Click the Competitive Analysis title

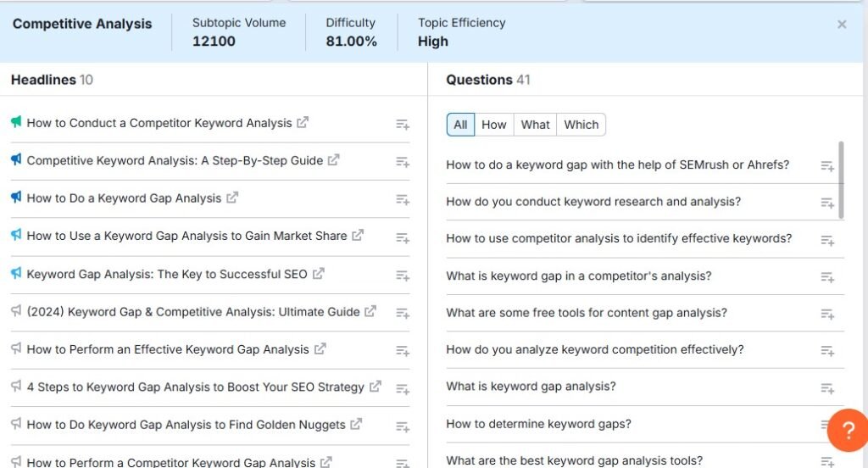[82, 24]
